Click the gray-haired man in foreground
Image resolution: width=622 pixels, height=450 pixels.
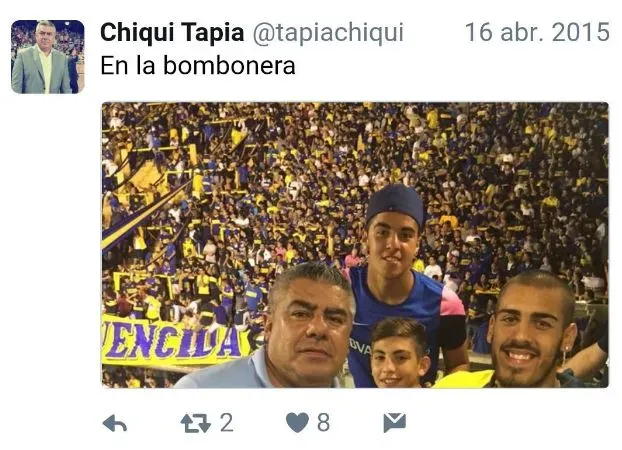(x=294, y=327)
